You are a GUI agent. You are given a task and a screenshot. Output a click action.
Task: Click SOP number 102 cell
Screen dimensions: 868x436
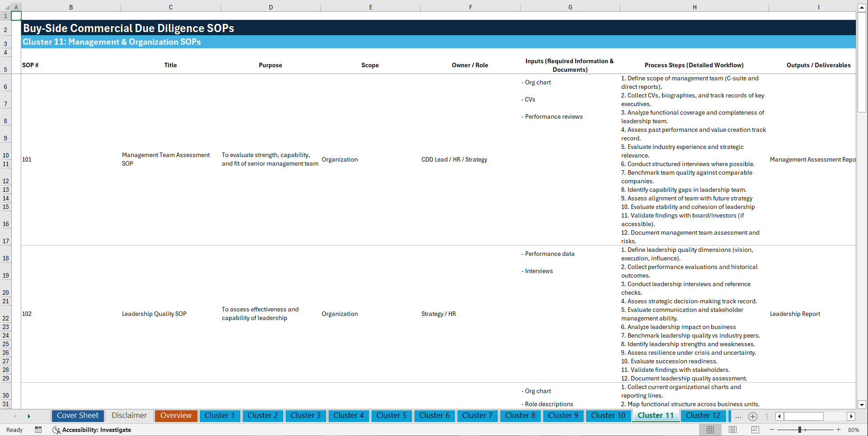(27, 314)
